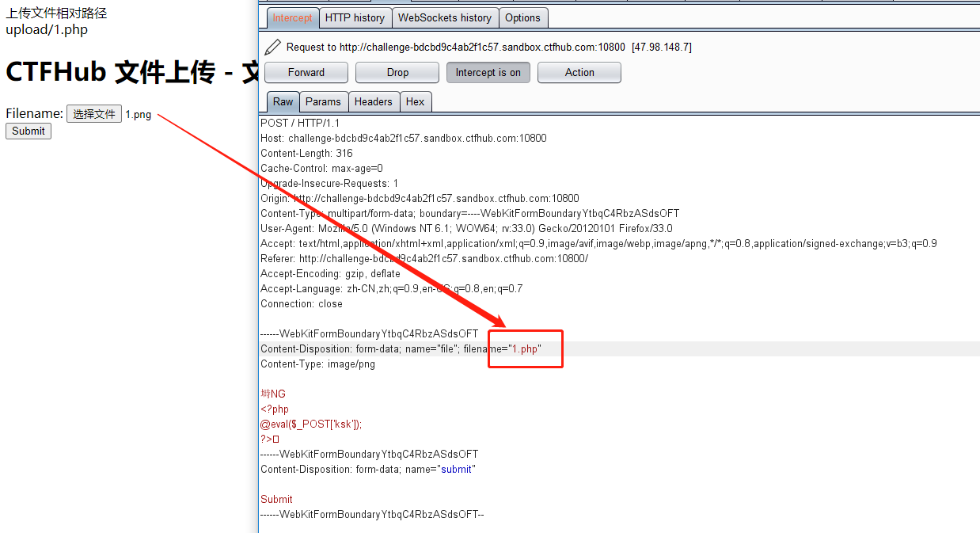980x533 pixels.
Task: Click the 选择文件 file chooser button
Action: pos(93,114)
